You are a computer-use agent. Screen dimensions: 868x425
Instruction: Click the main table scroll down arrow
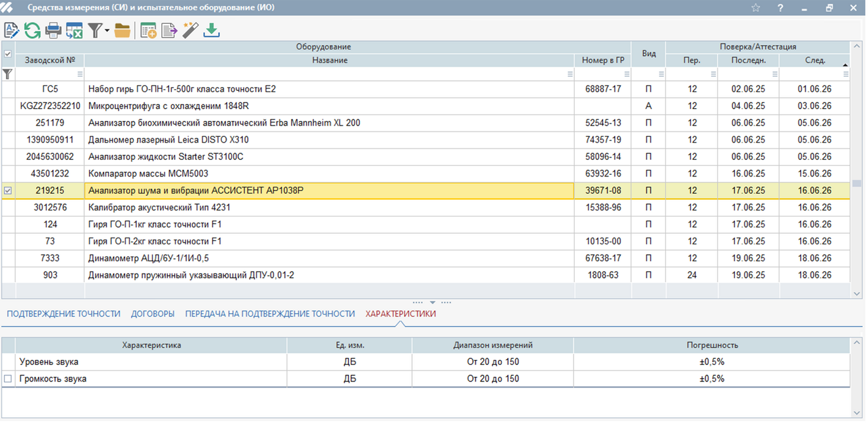pyautogui.click(x=857, y=293)
